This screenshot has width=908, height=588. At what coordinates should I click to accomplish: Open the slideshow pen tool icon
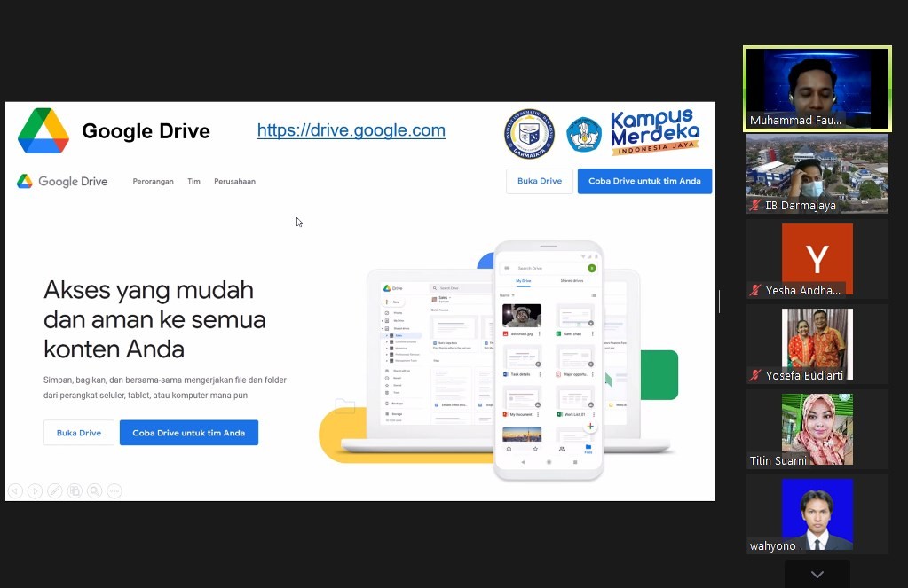pos(55,490)
